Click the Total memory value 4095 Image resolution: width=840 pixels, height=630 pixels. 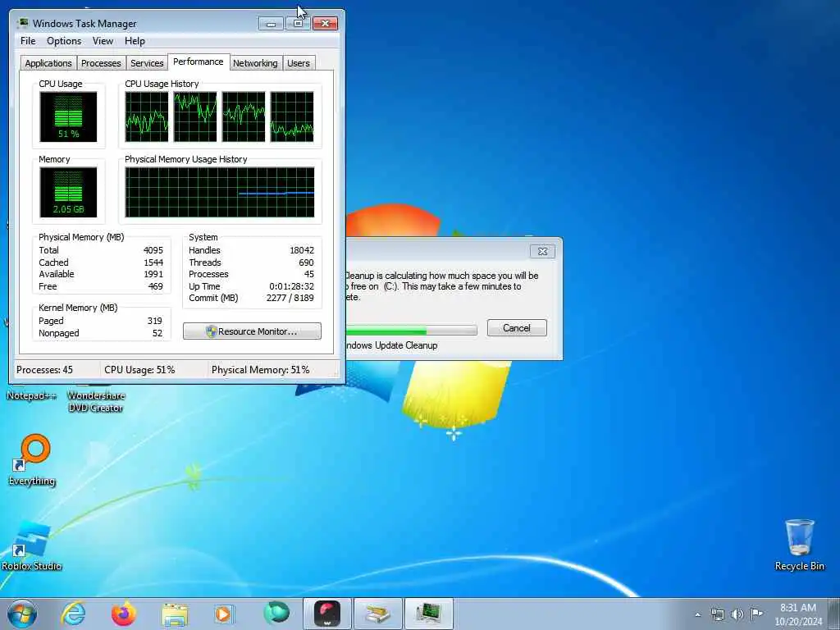[153, 250]
